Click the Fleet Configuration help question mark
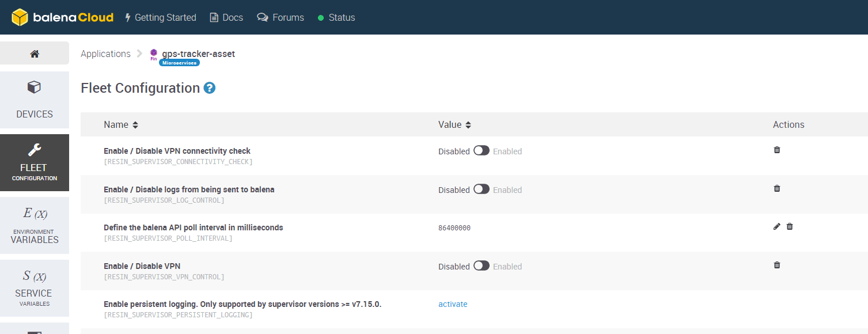This screenshot has height=334, width=868. click(210, 88)
